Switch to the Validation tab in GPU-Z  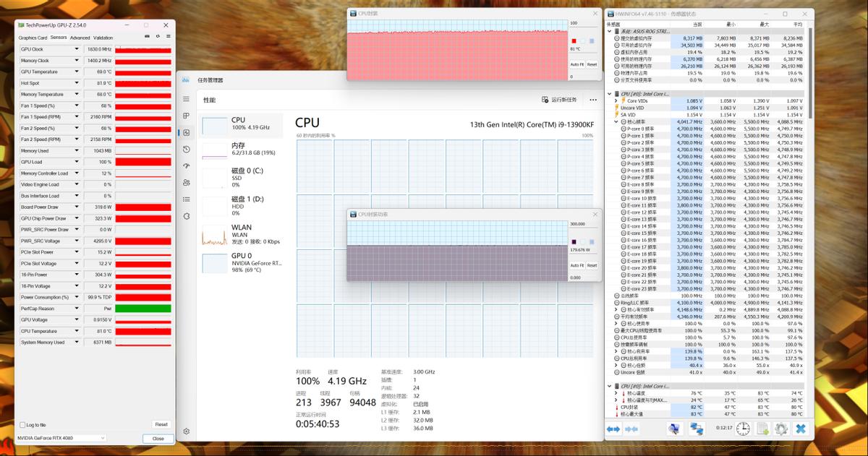coord(103,37)
